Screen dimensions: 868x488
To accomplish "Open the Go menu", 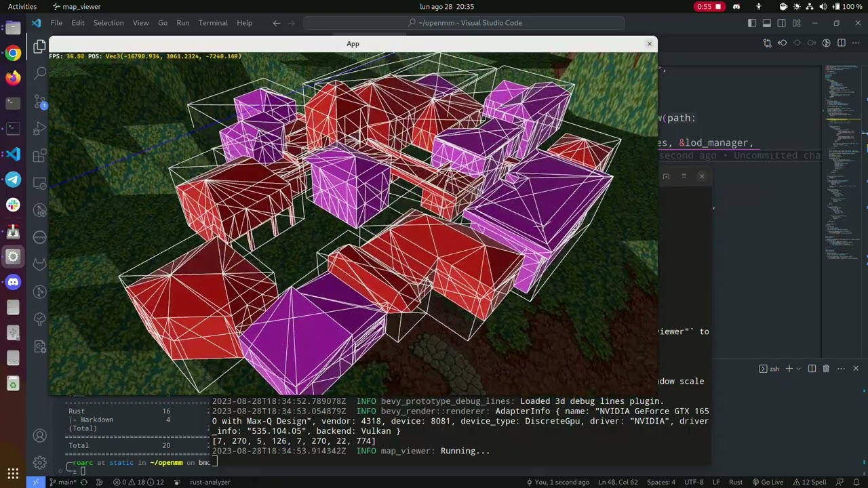I will [x=163, y=23].
